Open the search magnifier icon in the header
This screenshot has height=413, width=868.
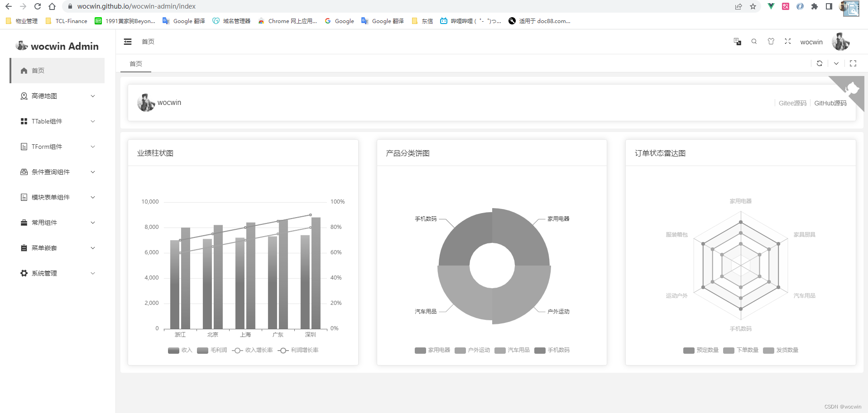click(x=754, y=42)
